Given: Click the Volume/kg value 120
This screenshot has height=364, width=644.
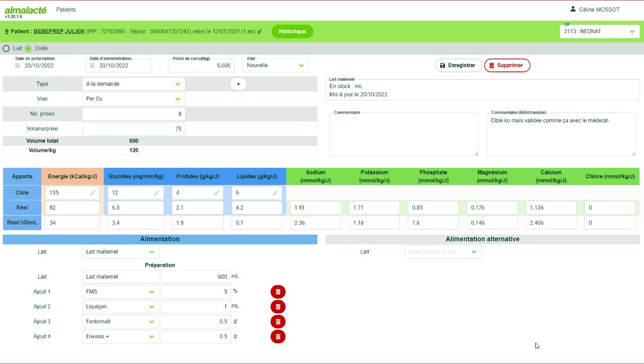Looking at the screenshot, I should tap(134, 150).
